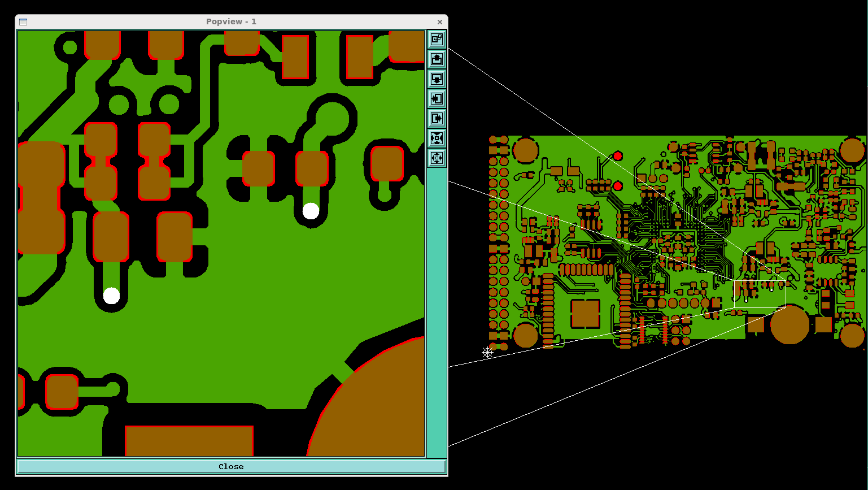Close Popview with the title bar X

coord(440,22)
